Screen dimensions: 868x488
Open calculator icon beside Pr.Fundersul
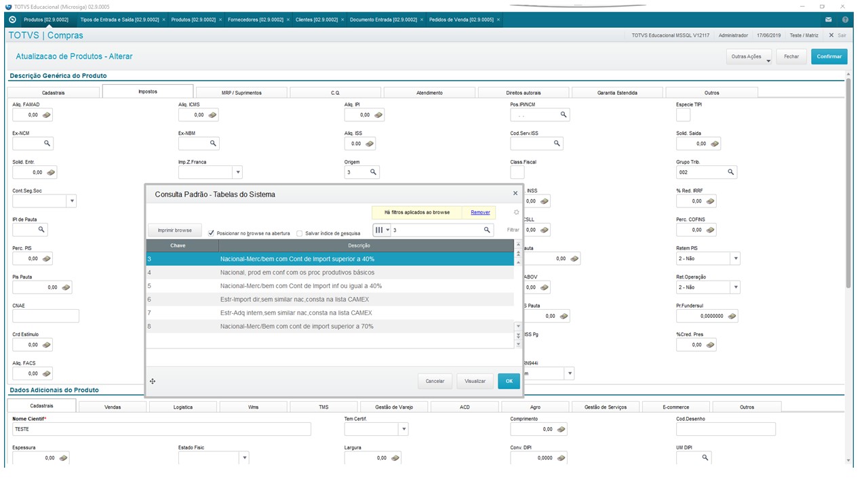click(x=732, y=316)
